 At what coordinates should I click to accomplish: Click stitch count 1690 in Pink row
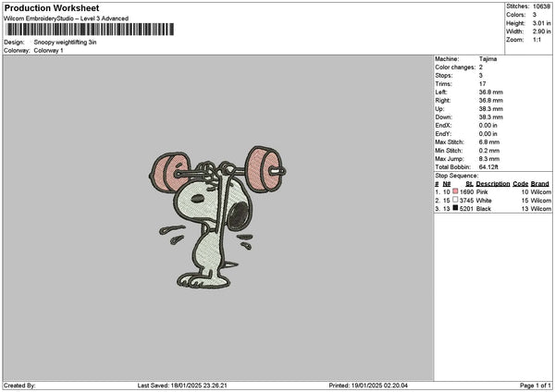[466, 192]
